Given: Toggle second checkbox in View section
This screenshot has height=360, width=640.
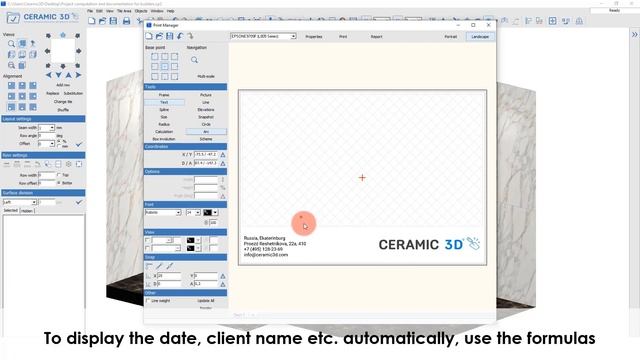Looking at the screenshot, I should 148,248.
